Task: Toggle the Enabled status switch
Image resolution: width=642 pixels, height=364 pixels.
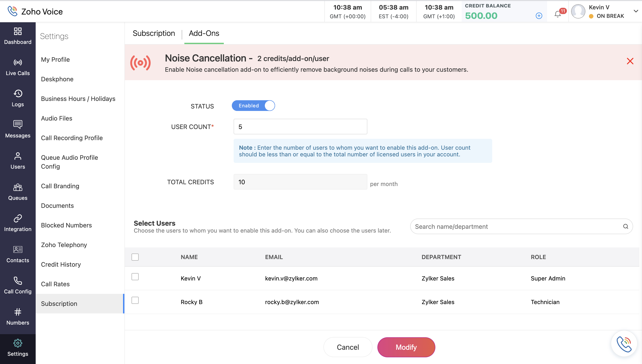Action: click(253, 106)
